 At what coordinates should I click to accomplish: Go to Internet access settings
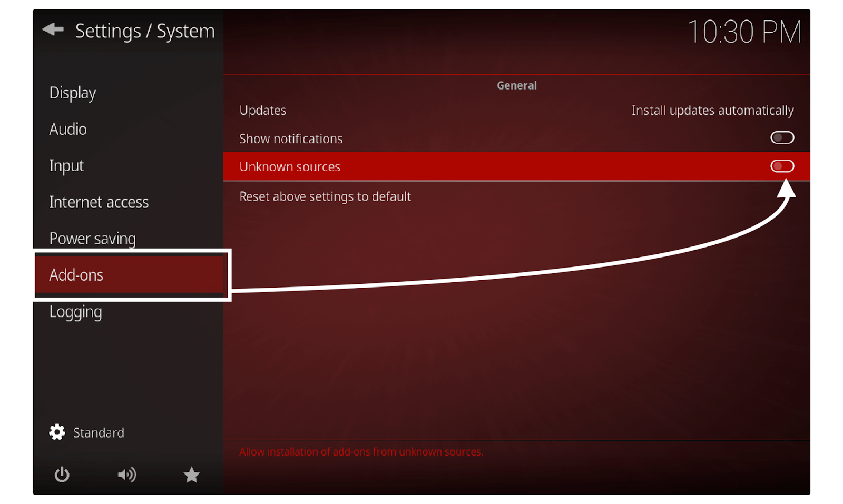pos(99,202)
